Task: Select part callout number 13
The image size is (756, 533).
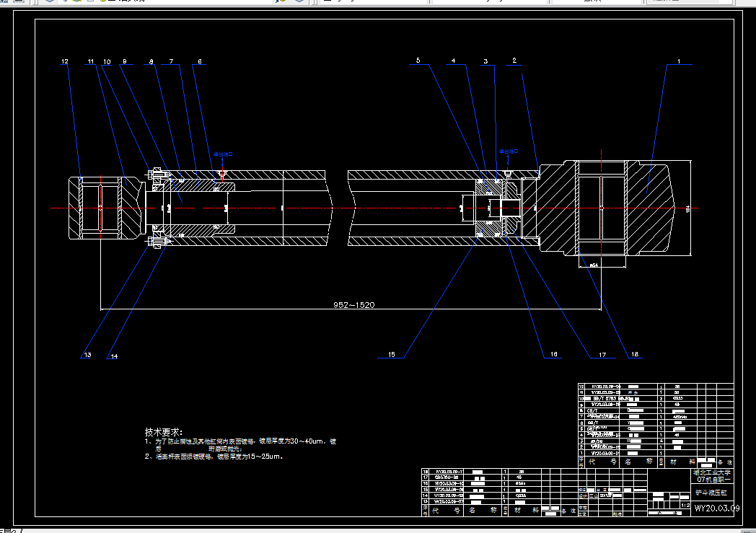Action: [x=87, y=355]
